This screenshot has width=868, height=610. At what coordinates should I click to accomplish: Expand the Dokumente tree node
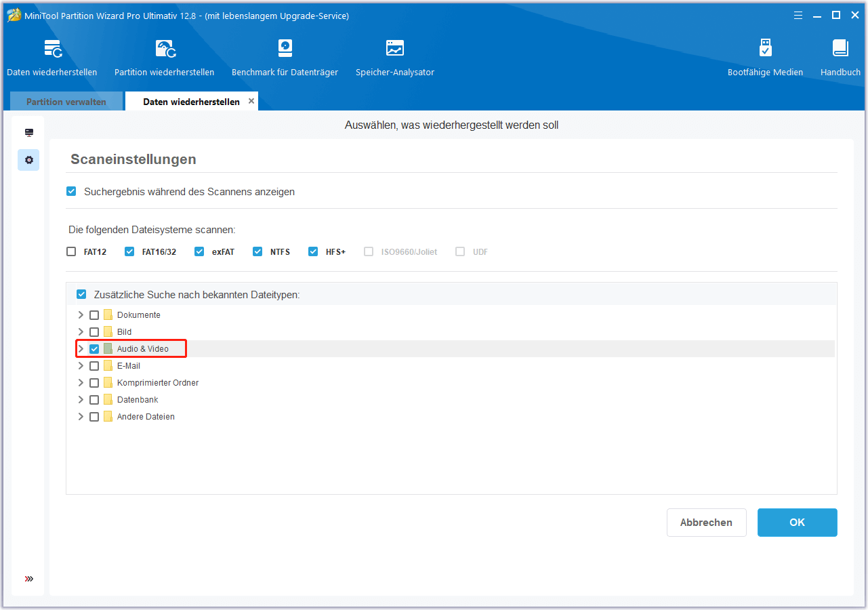pos(81,315)
